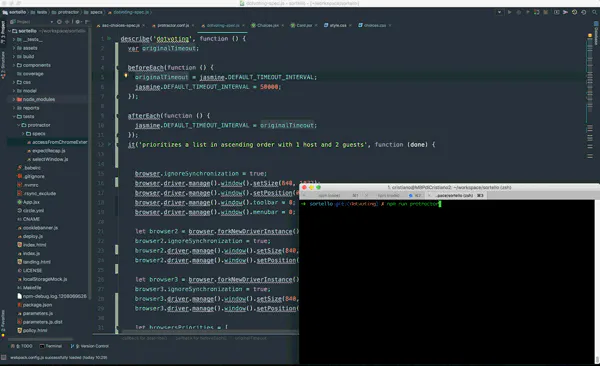Open package.json file
This screenshot has width=600, height=366.
pos(34,305)
